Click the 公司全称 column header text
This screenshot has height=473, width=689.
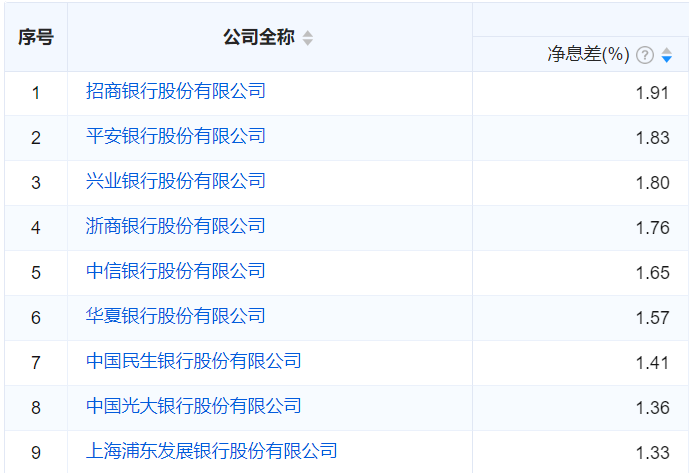[x=259, y=37]
